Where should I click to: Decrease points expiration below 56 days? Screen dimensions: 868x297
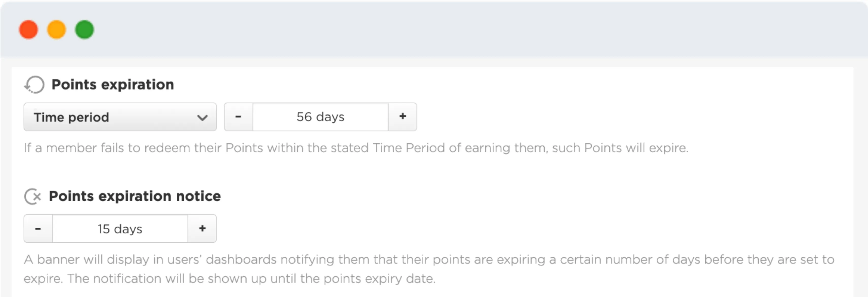tap(239, 117)
